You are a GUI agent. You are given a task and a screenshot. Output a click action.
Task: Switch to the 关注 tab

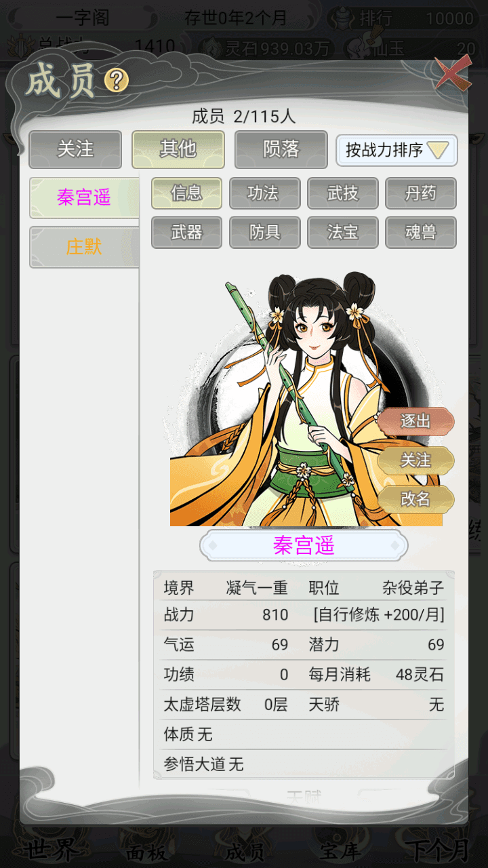point(75,149)
